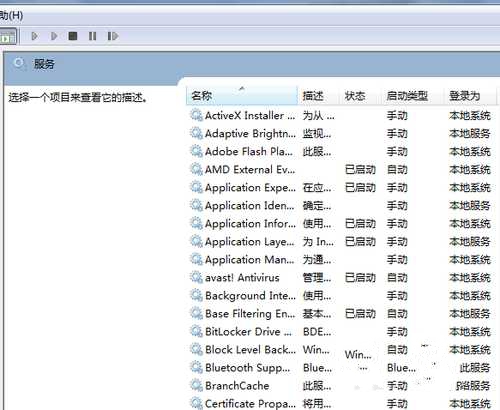The image size is (500, 410).
Task: Click the gear icon of Certificate Propagation
Action: coord(196,403)
